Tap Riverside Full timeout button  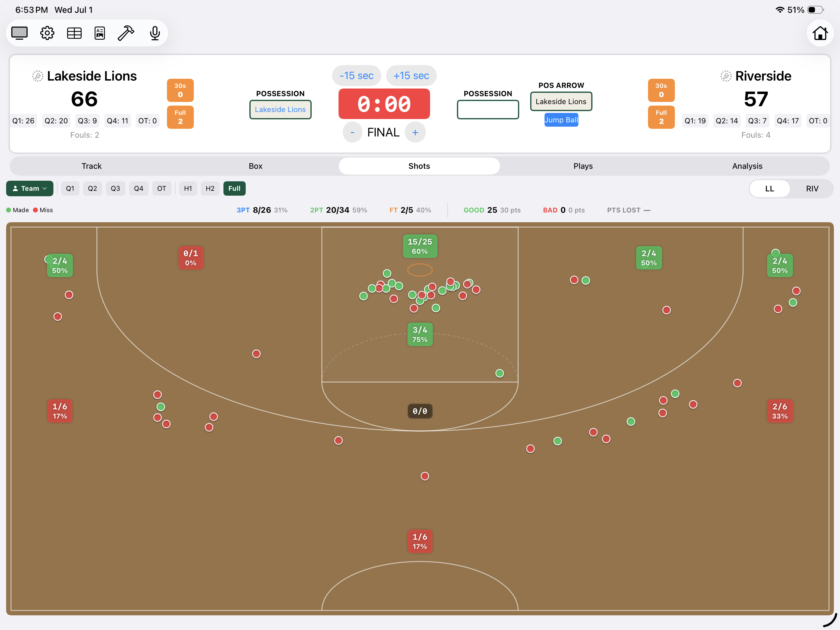[661, 117]
